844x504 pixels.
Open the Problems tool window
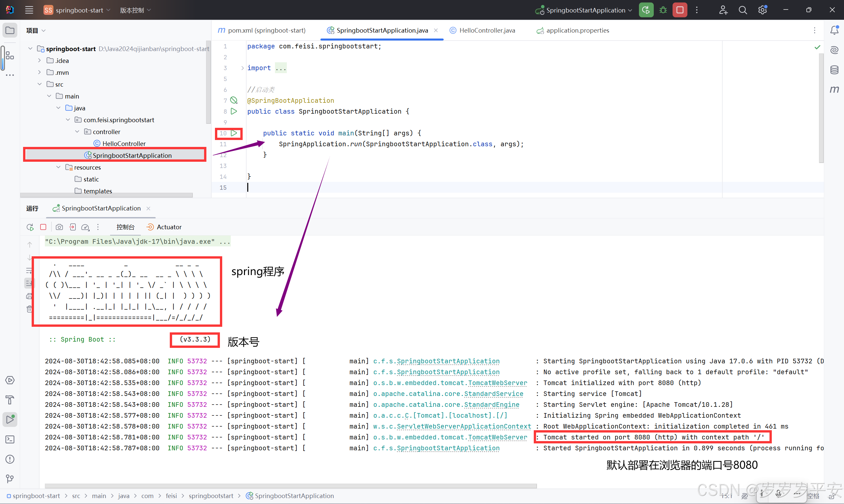10,459
